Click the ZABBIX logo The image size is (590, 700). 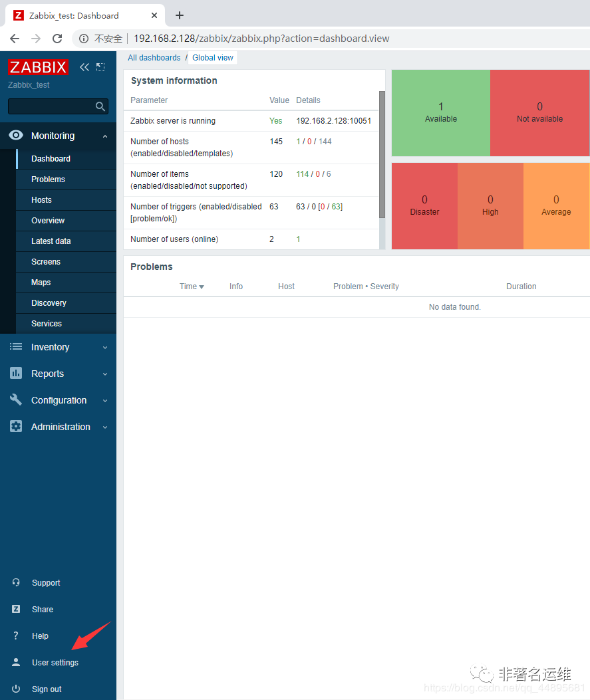38,67
